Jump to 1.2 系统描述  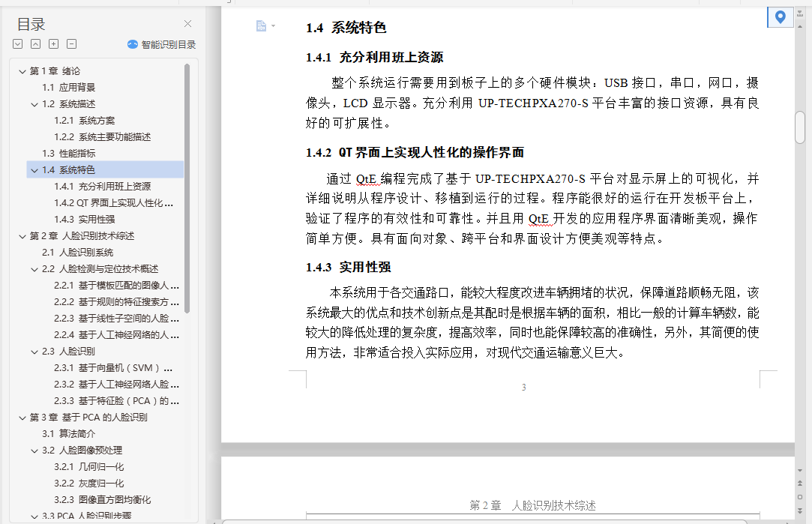tap(69, 104)
